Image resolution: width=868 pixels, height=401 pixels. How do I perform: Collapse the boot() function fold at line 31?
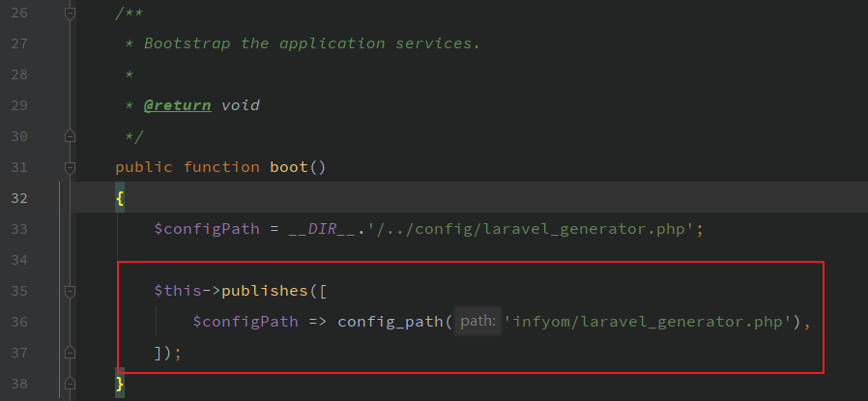[x=69, y=167]
